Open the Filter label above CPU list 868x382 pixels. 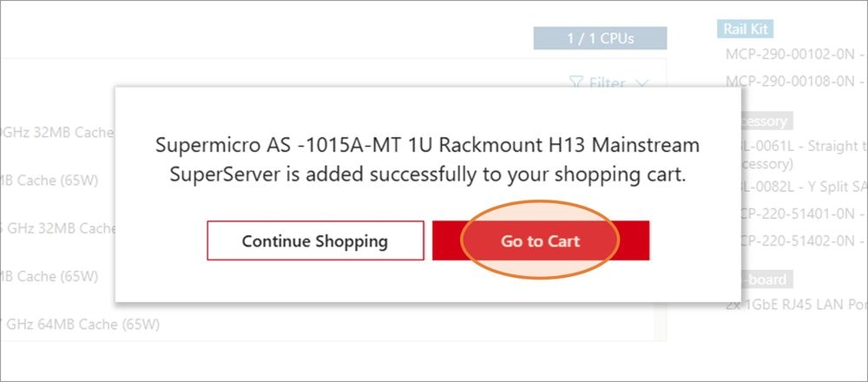pyautogui.click(x=607, y=83)
